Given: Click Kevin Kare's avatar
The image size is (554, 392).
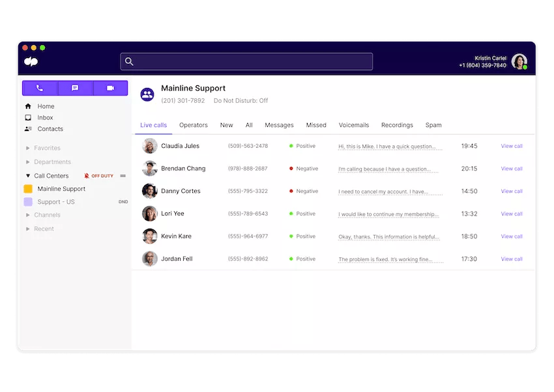Looking at the screenshot, I should [x=150, y=236].
